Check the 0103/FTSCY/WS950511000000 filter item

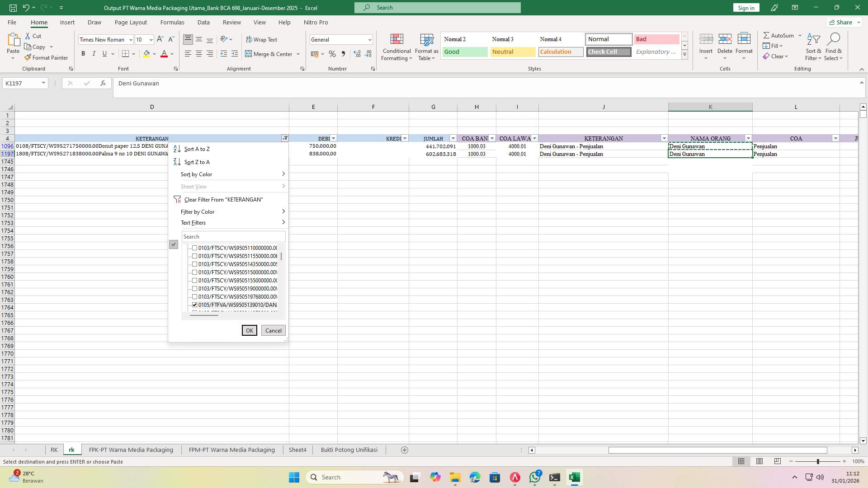click(194, 248)
